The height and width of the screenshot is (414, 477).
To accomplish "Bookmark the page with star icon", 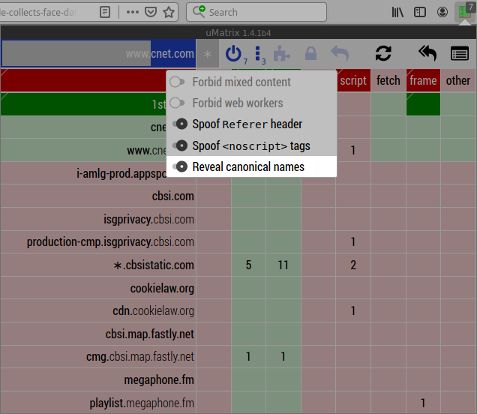I will tap(169, 12).
